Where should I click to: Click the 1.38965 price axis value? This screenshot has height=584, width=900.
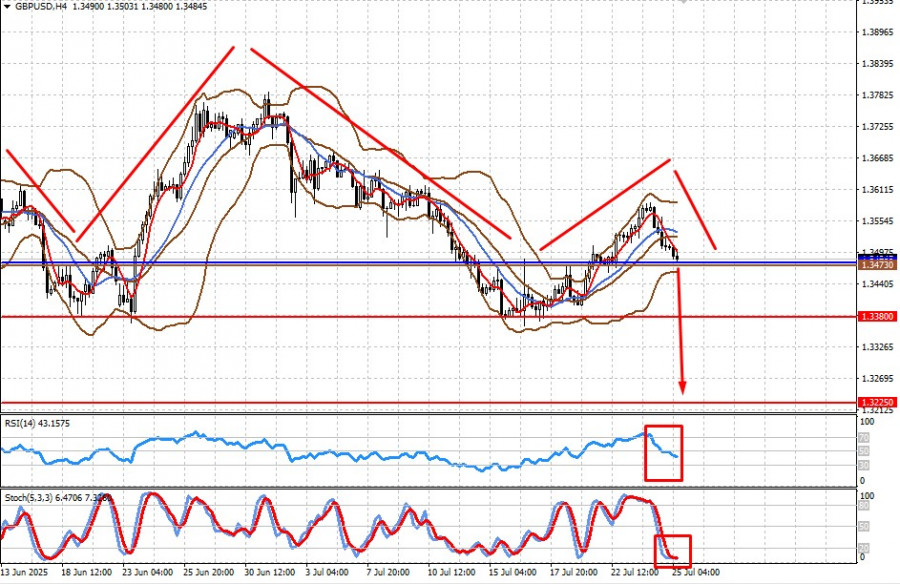[x=878, y=32]
